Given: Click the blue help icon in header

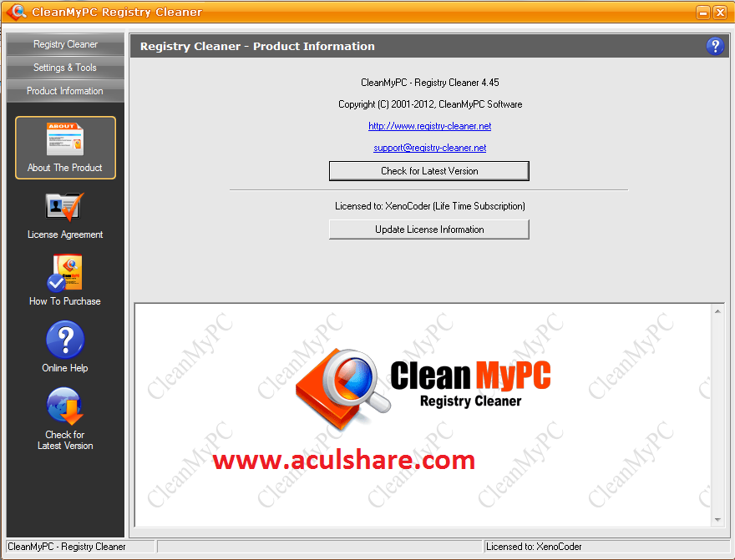Looking at the screenshot, I should pos(715,46).
